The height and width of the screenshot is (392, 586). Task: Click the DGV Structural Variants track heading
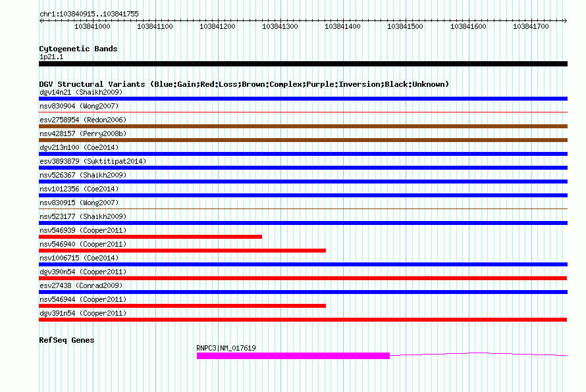click(244, 84)
